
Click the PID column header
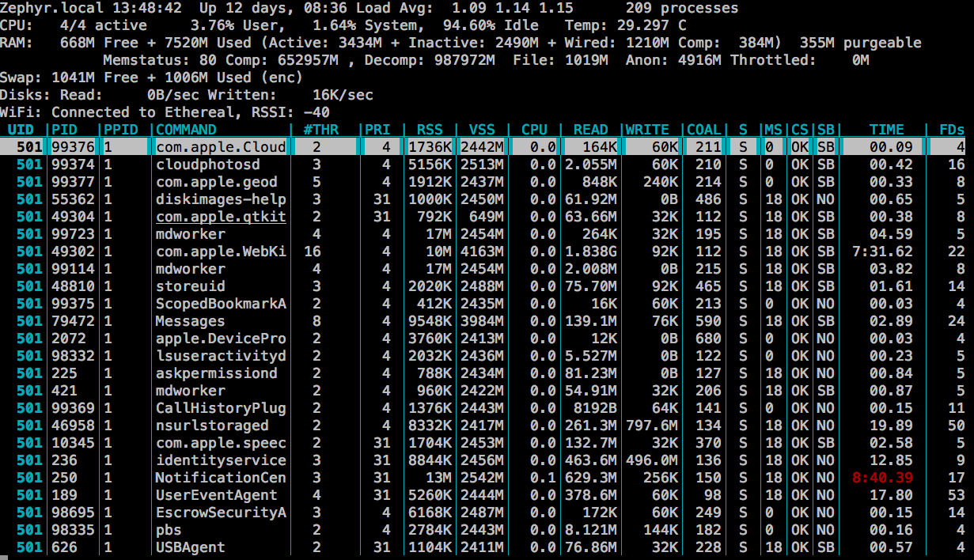point(64,130)
